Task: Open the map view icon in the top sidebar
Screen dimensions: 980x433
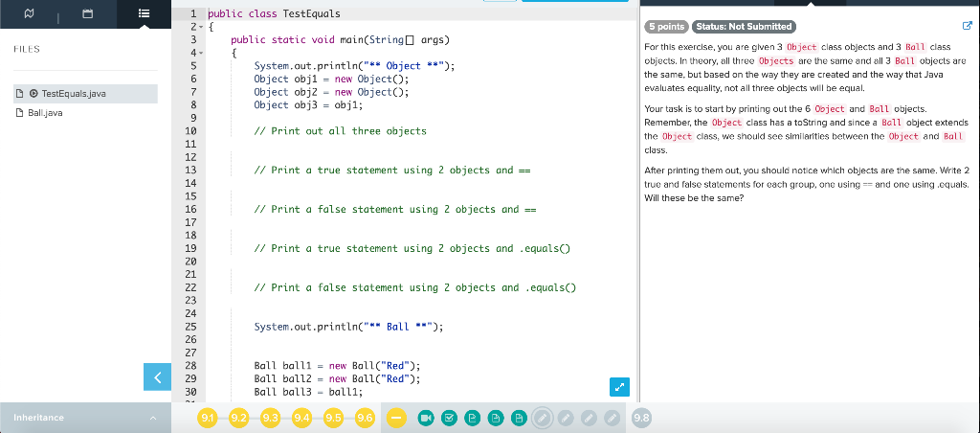Action: tap(29, 13)
